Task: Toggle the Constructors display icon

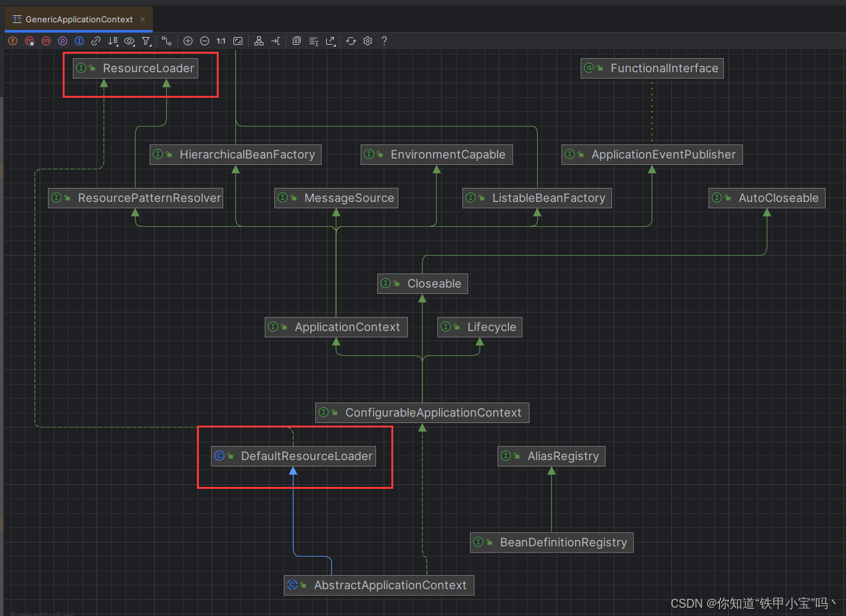Action: (x=29, y=41)
